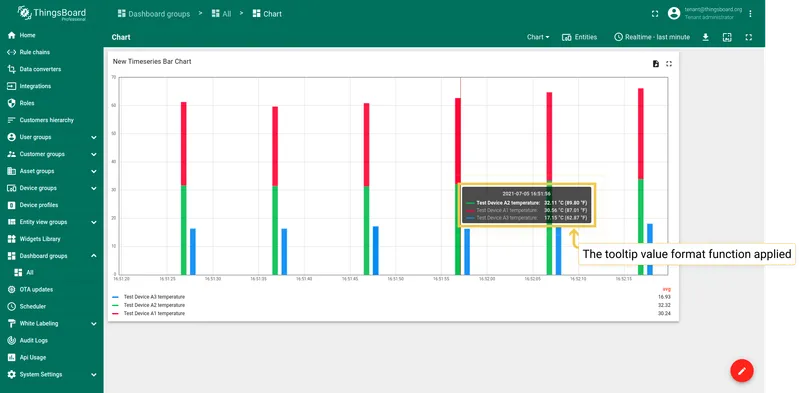Click average value 16.93
The image size is (800, 393).
(x=664, y=297)
